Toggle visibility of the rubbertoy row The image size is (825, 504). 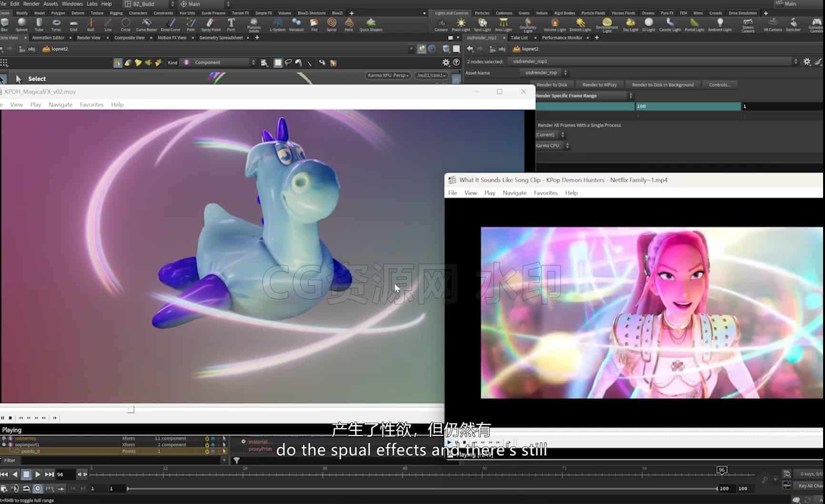pyautogui.click(x=213, y=438)
